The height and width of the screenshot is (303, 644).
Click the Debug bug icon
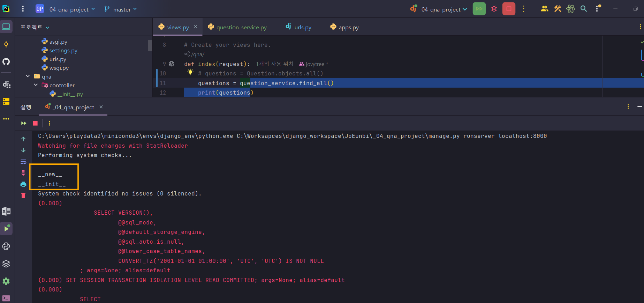[x=494, y=9]
